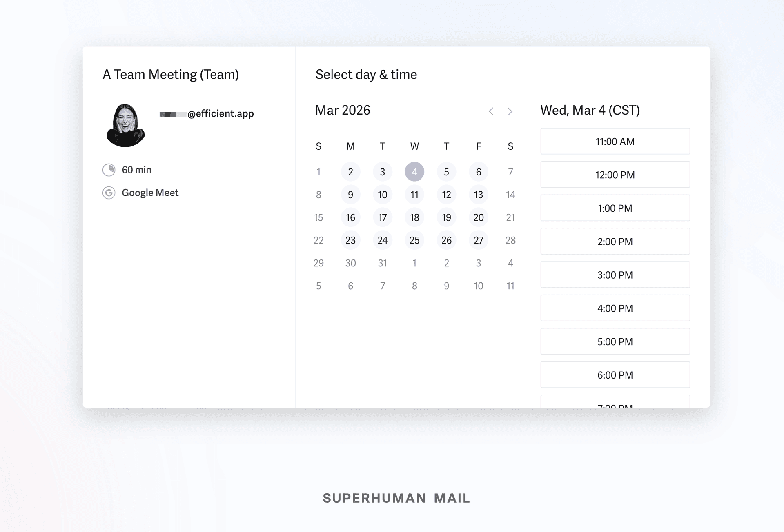Pick the 1:00 PM meeting time
784x532 pixels.
click(615, 208)
